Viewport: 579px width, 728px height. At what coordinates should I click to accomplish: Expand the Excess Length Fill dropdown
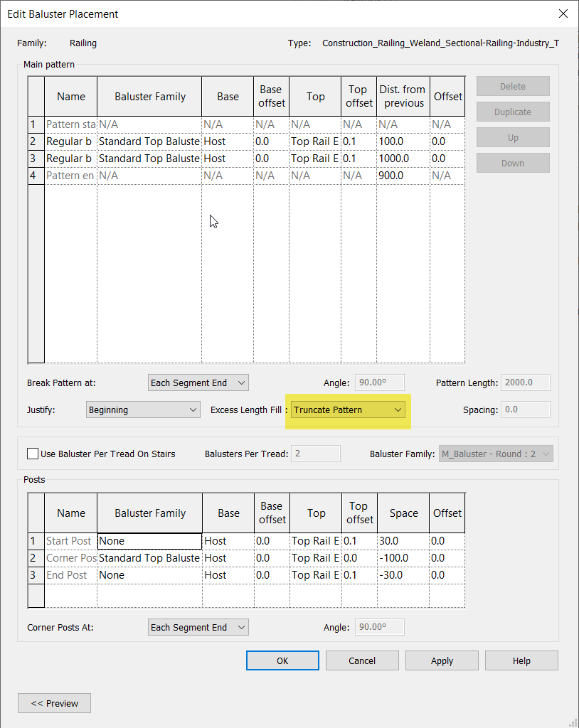[x=348, y=410]
